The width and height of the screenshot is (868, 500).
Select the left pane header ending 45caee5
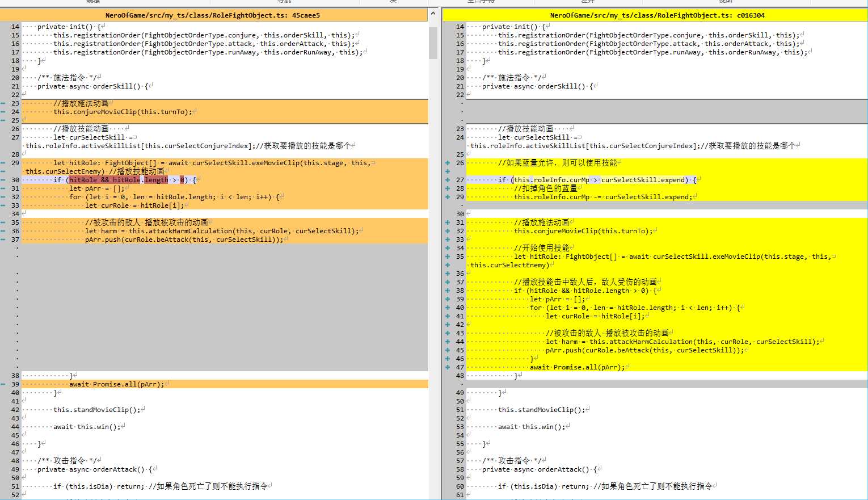[x=213, y=15]
